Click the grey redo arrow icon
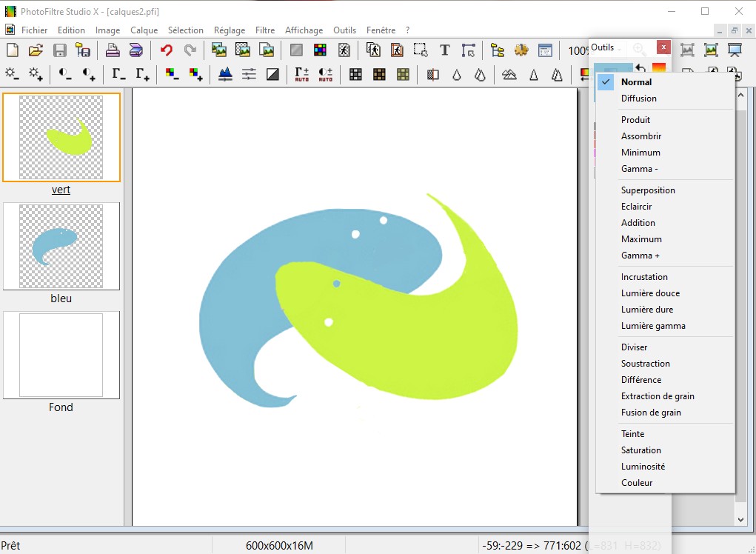756x554 pixels. tap(190, 50)
